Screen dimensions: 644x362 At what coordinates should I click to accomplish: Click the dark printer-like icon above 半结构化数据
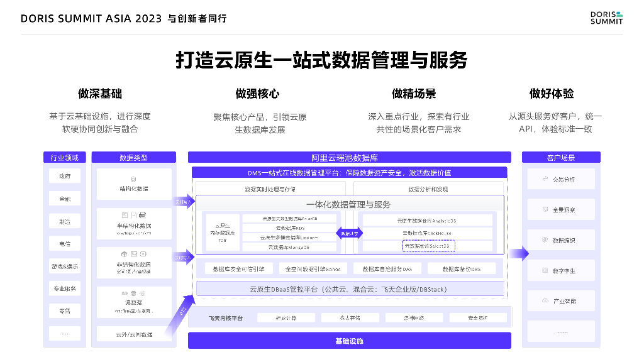coord(143,215)
